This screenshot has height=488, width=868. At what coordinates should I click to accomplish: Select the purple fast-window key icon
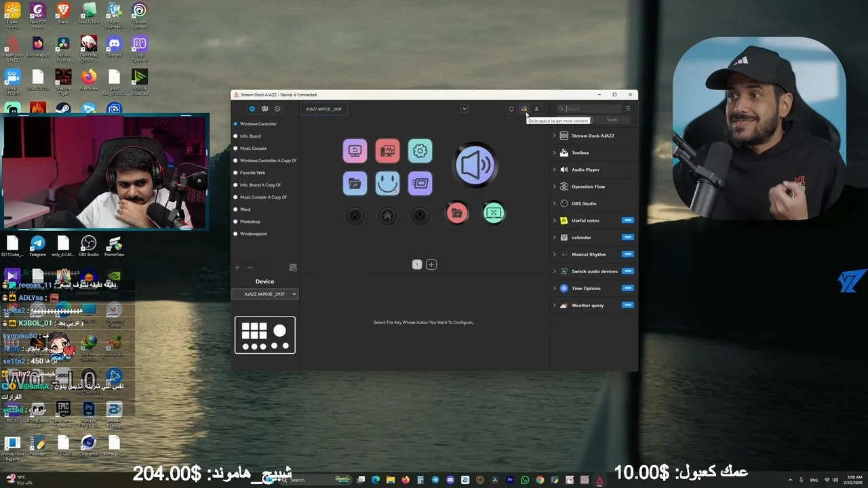(420, 183)
